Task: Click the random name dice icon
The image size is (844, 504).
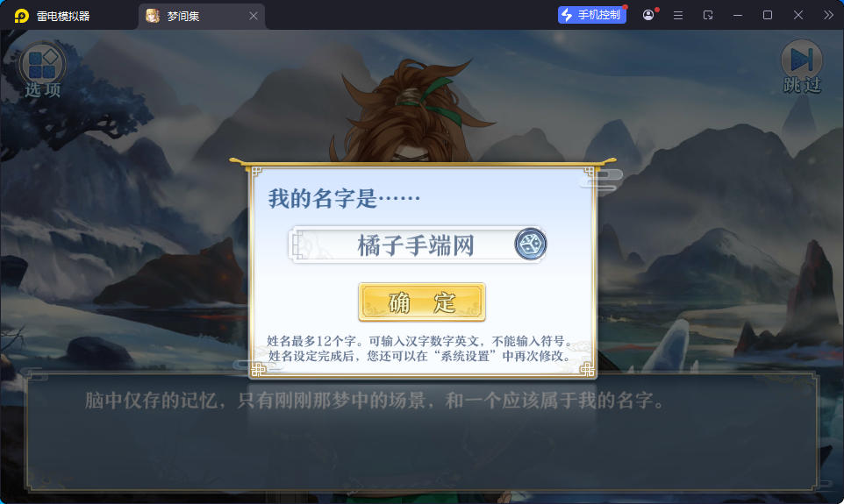Action: coord(530,245)
